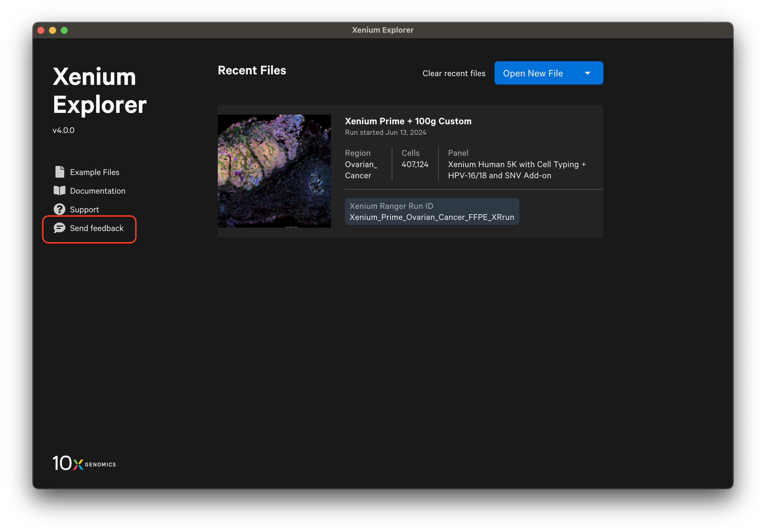Screen dimensions: 766x532
Task: Click the Region value Ovarian_Cancer
Action: click(361, 170)
